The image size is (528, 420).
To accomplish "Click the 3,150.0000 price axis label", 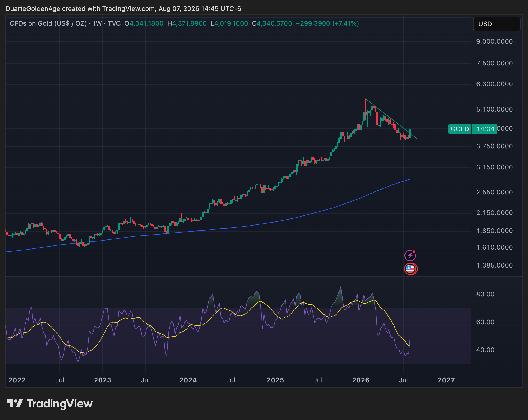I will click(494, 167).
